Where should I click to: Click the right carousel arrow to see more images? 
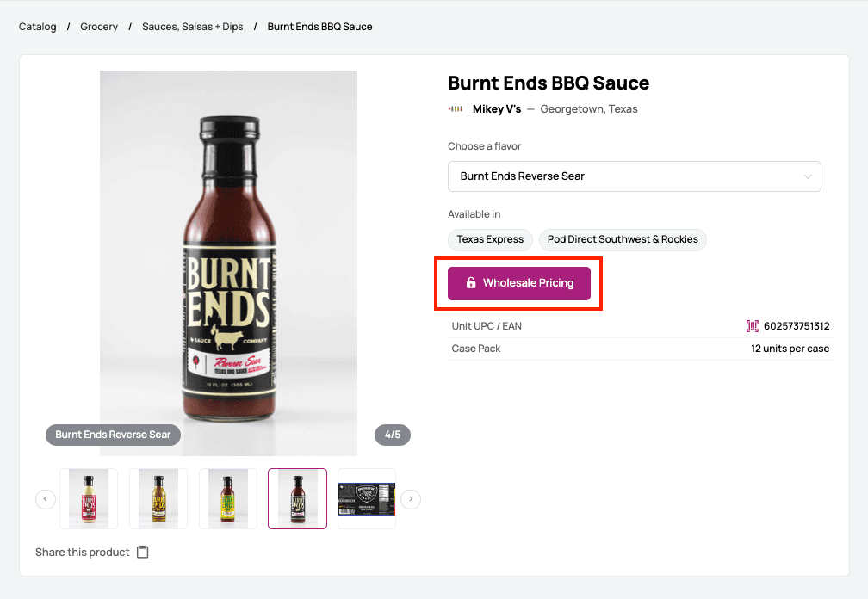point(411,499)
